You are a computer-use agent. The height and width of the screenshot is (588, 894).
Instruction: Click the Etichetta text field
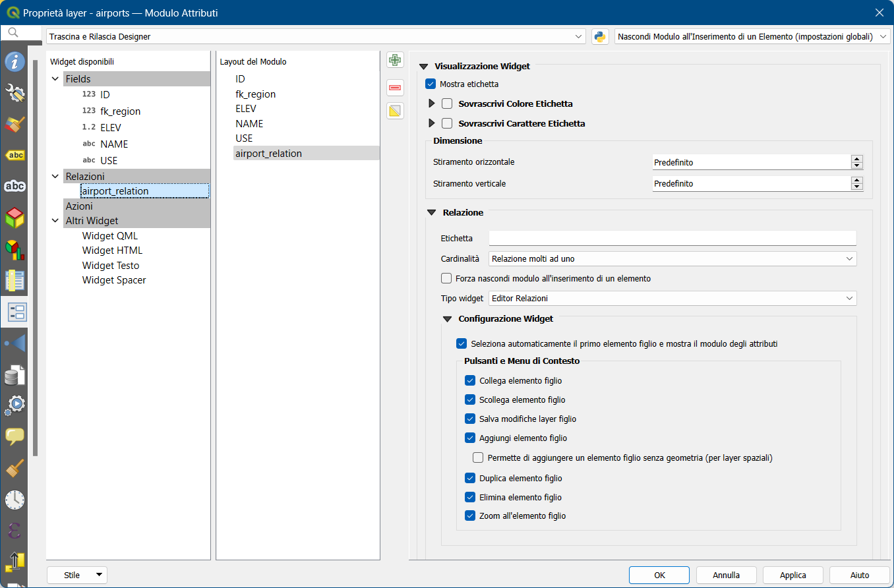coord(672,238)
